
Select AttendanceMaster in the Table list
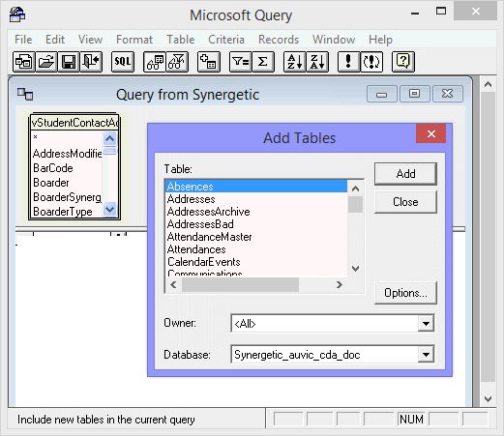click(x=256, y=237)
